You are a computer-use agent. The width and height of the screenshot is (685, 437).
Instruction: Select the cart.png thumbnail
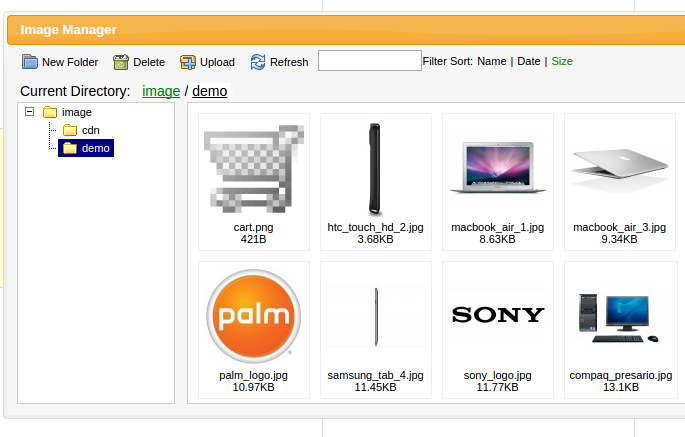[x=254, y=169]
